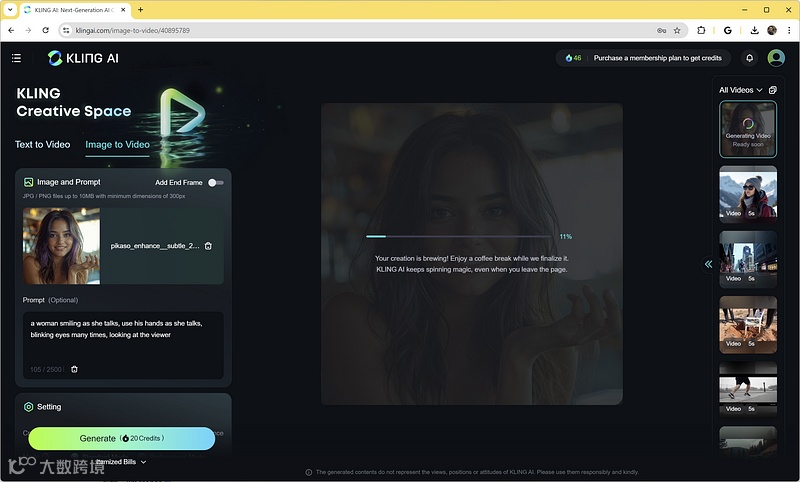This screenshot has height=482, width=800.
Task: Open the chair on sand video thumbnail
Action: click(x=748, y=325)
